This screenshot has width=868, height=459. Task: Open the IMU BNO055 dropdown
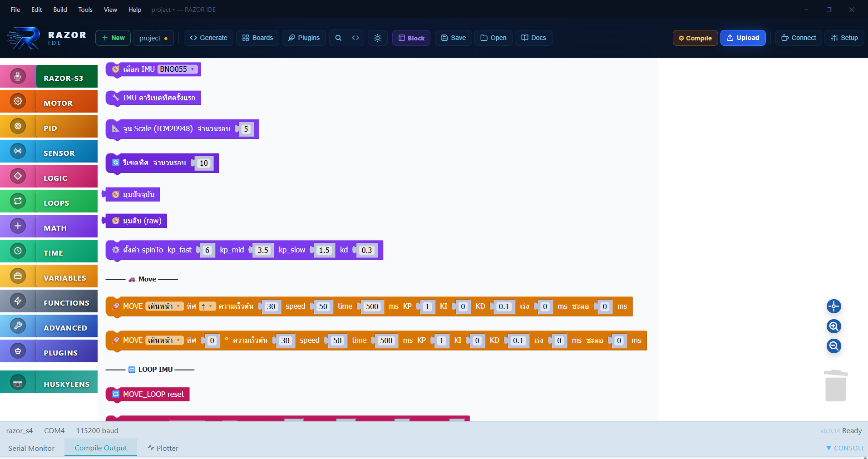coord(178,69)
